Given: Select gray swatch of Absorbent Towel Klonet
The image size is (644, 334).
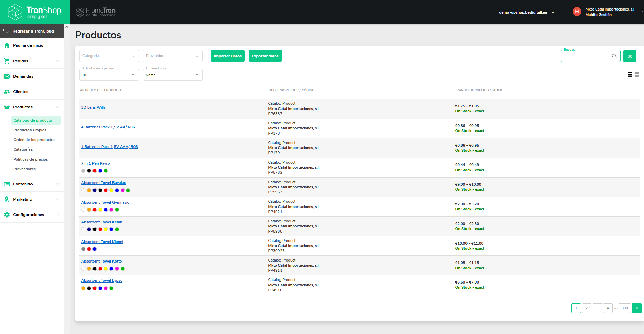Looking at the screenshot, I should click(83, 249).
